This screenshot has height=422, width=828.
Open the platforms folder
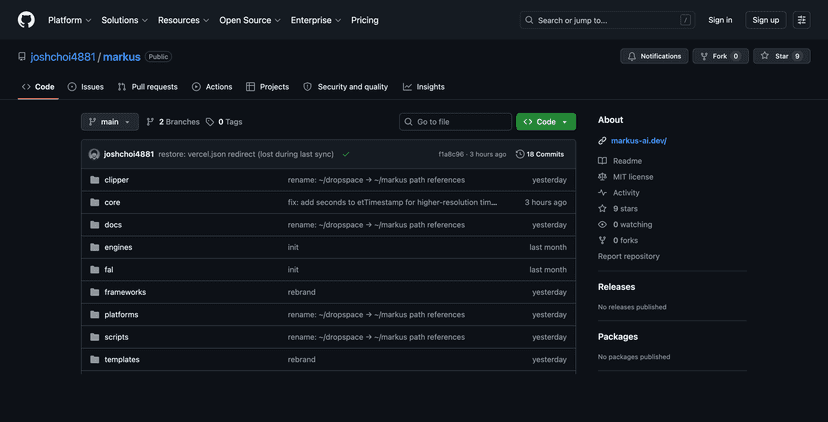[121, 314]
